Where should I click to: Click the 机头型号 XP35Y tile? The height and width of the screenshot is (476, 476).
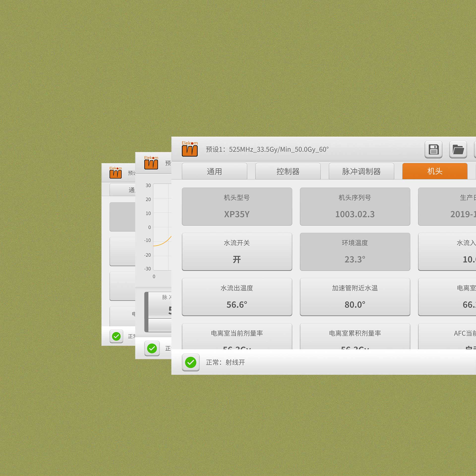[x=237, y=206]
